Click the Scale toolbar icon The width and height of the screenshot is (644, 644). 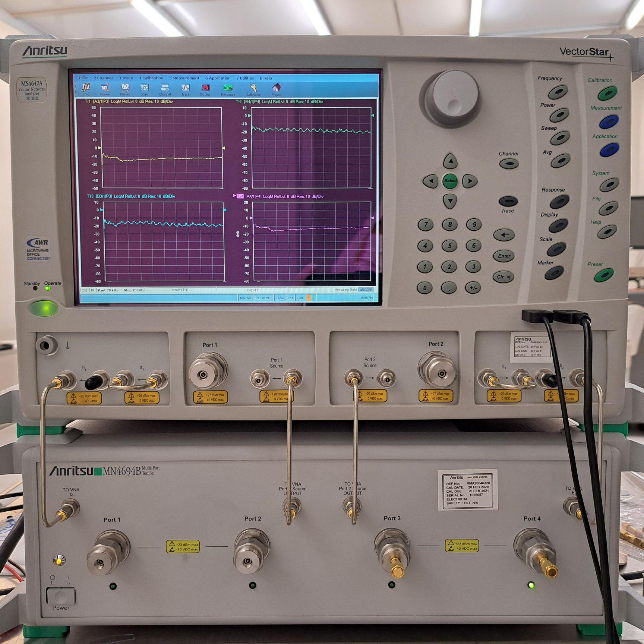point(145,89)
